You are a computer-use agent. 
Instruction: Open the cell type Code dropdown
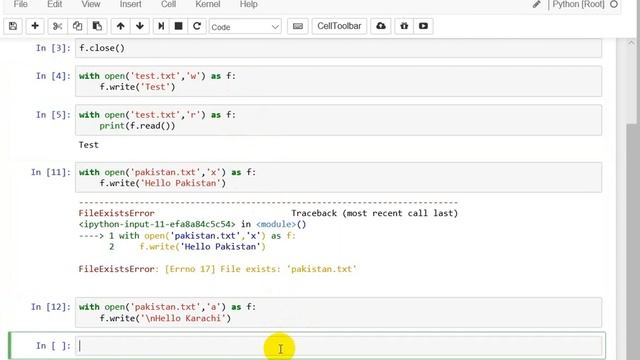point(245,27)
